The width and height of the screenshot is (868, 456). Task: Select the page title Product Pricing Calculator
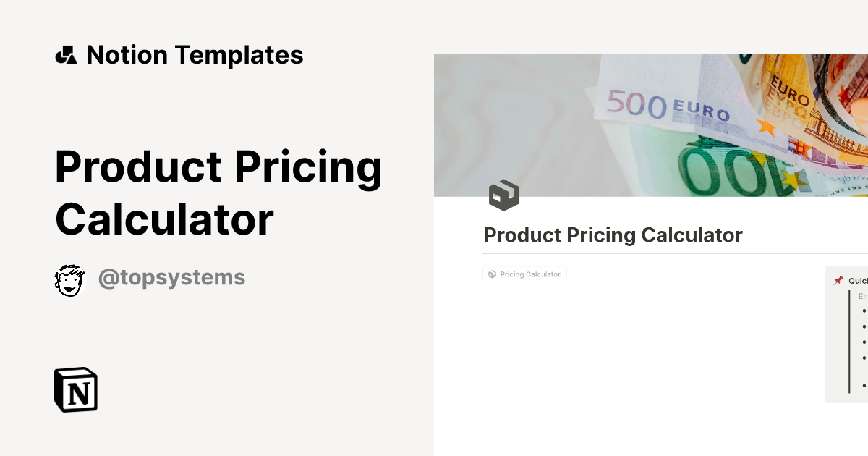pyautogui.click(x=613, y=235)
